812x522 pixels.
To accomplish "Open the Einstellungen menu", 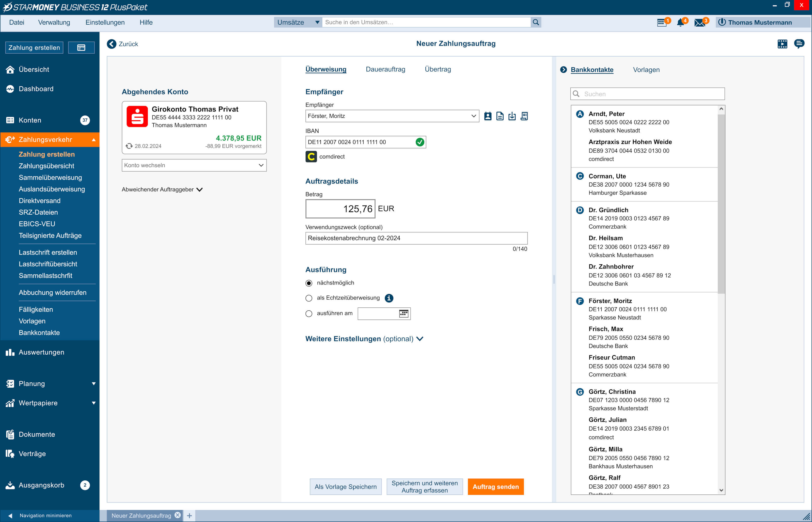I will 105,22.
